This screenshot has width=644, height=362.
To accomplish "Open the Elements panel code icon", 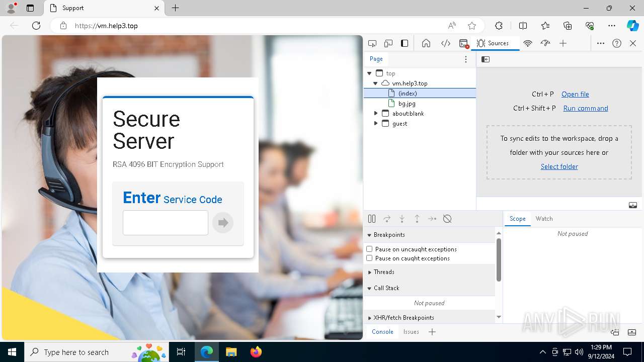I will (446, 43).
